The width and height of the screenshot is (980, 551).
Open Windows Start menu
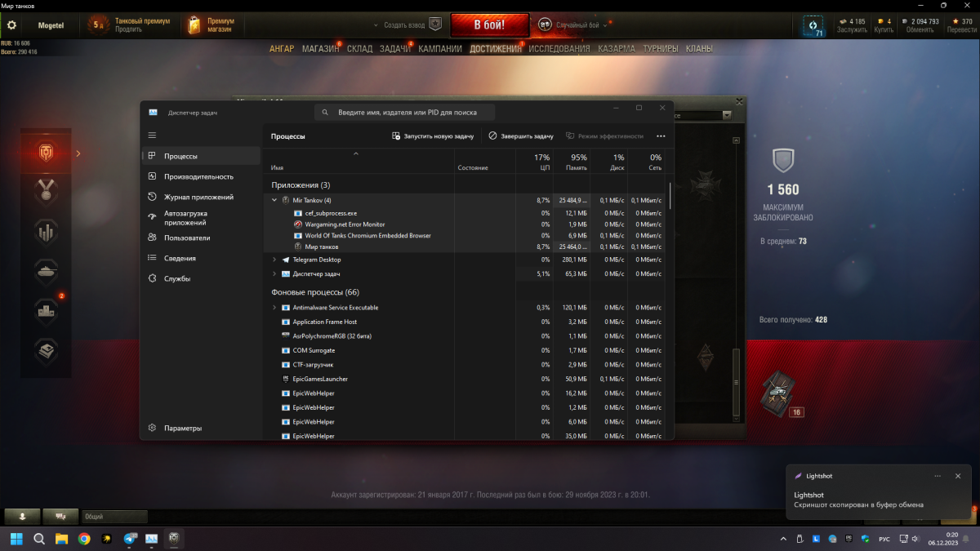17,539
